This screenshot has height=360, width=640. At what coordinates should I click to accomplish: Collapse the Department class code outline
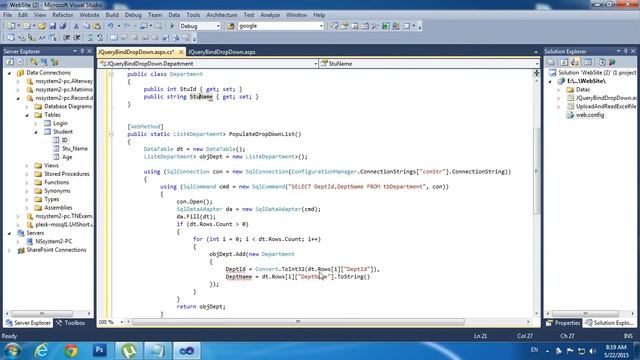tap(111, 74)
